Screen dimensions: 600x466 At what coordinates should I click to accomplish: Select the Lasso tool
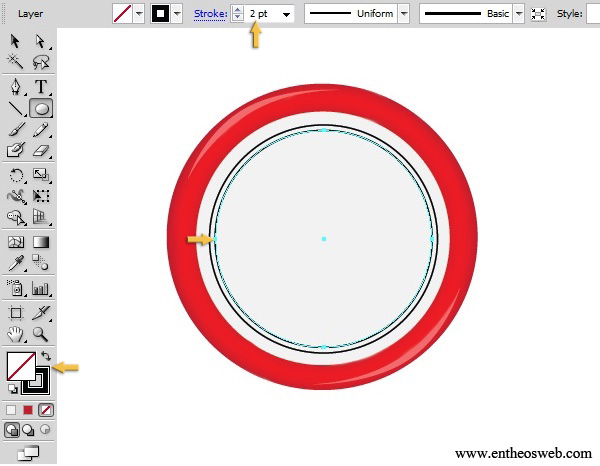(41, 62)
